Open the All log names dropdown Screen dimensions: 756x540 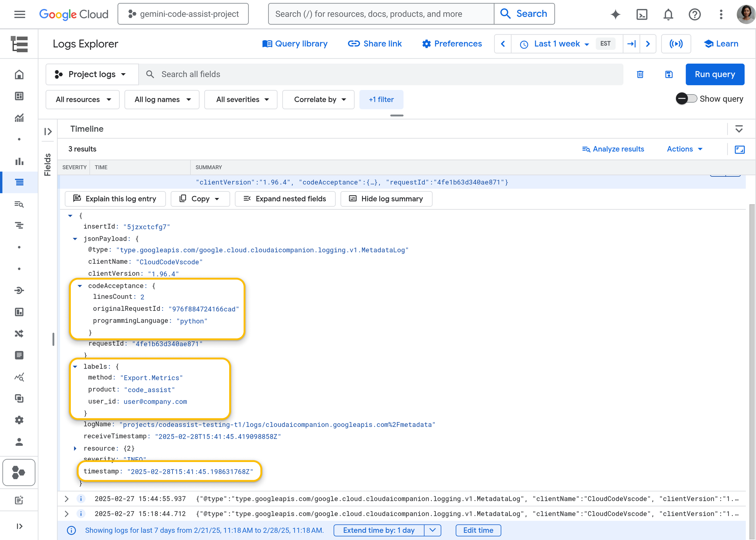(162, 100)
